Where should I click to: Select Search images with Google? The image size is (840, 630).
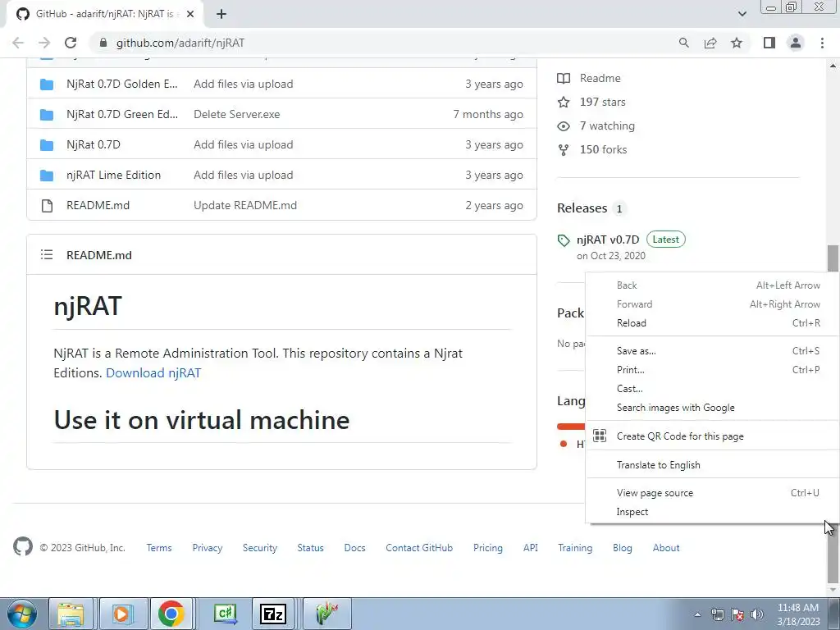712,408
